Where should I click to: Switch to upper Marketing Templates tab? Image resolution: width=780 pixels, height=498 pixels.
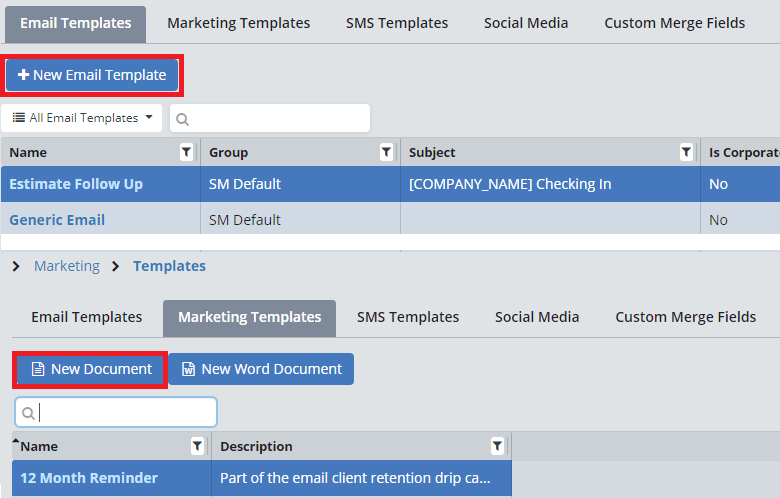point(238,23)
